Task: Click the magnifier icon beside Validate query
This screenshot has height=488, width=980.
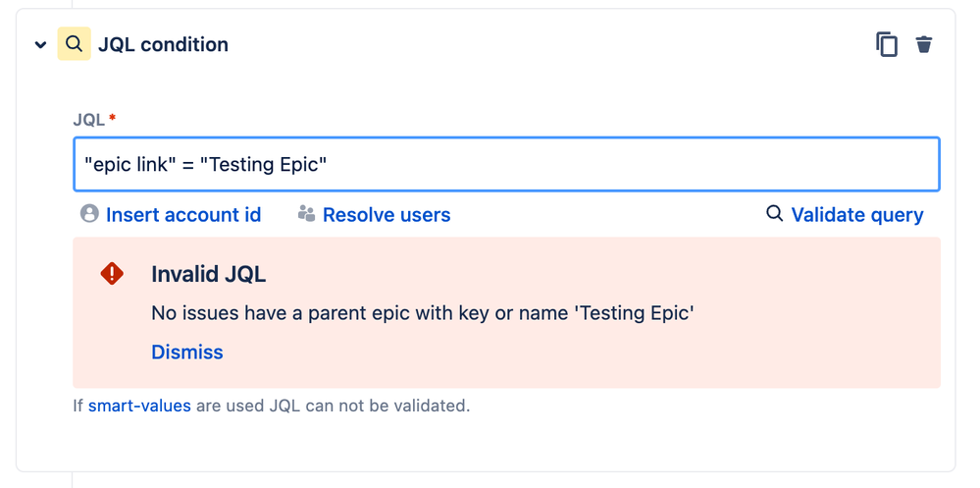Action: click(x=774, y=214)
